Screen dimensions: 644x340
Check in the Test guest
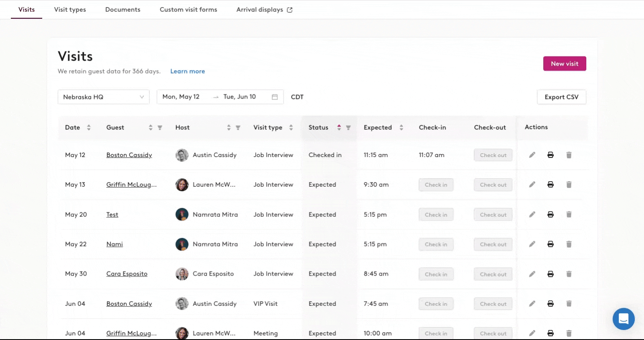[436, 215]
